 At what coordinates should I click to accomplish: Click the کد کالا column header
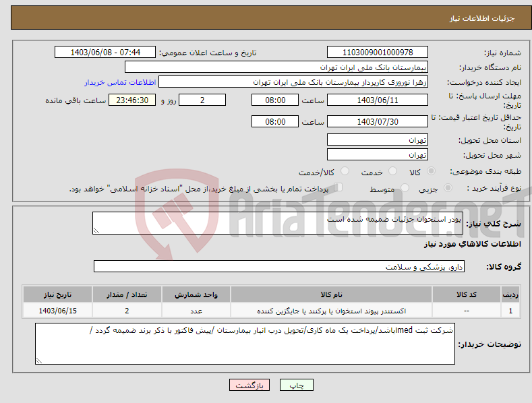pos(467,294)
